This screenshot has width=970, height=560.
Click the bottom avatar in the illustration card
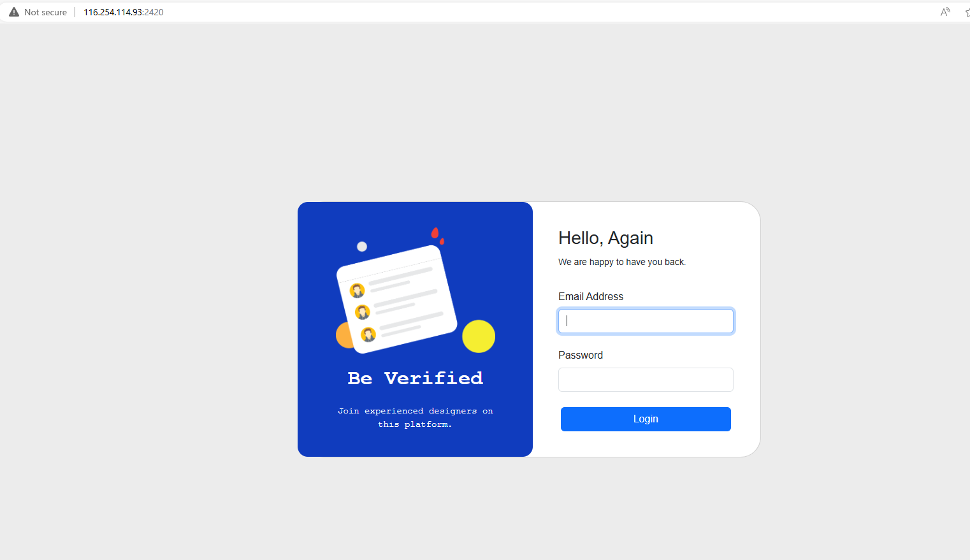(368, 334)
